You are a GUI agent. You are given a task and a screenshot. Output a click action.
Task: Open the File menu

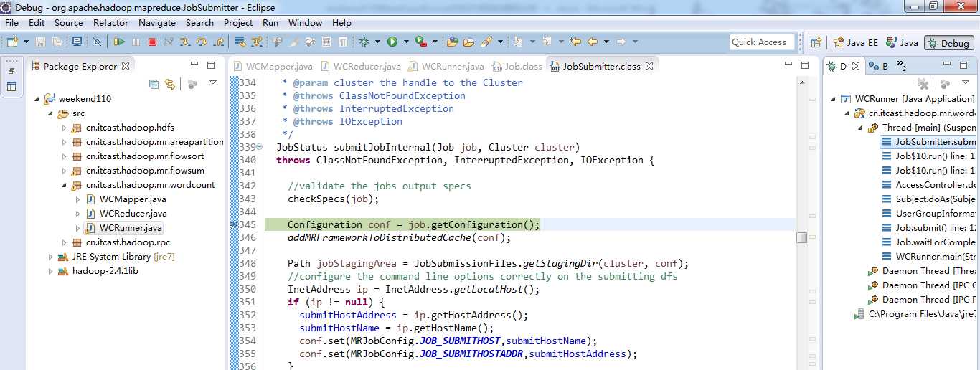(11, 22)
